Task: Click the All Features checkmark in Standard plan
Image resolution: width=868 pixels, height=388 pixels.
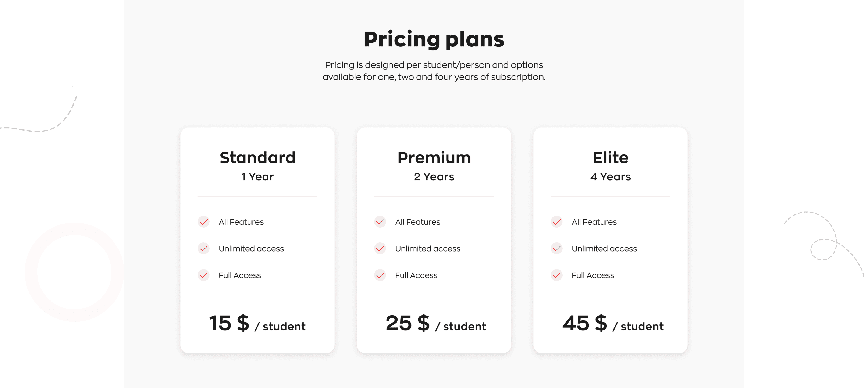Action: click(x=203, y=222)
